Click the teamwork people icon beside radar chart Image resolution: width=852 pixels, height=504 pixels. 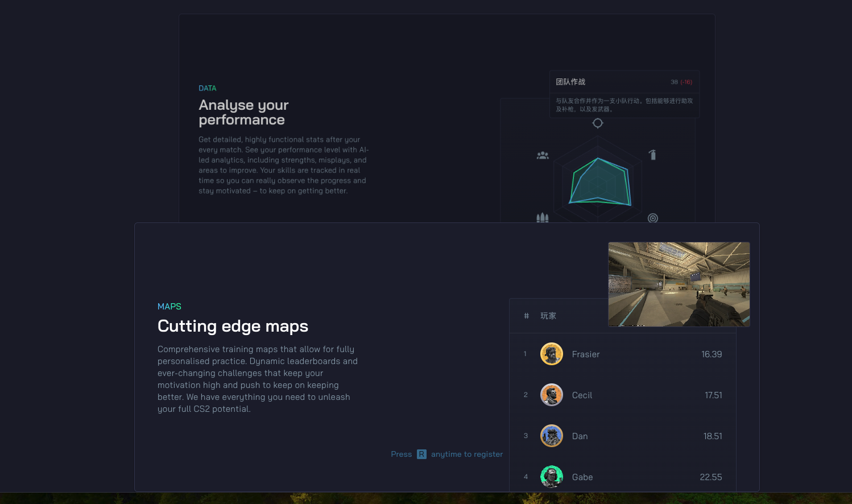[543, 155]
